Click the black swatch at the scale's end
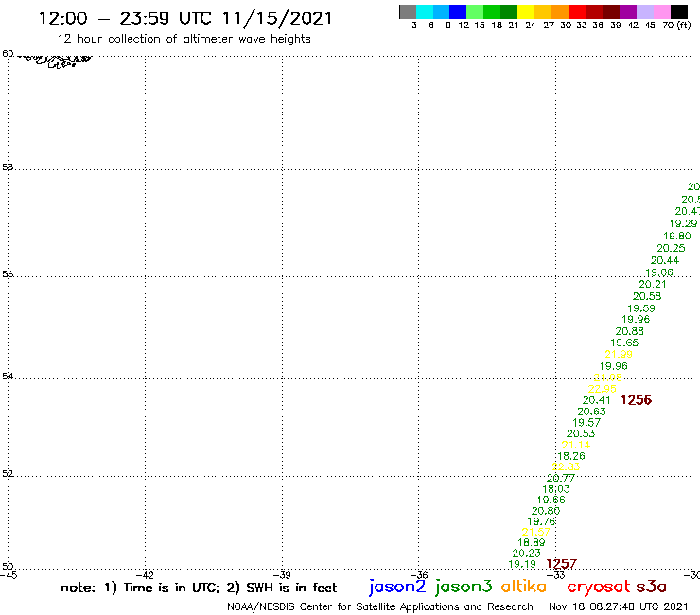The height and width of the screenshot is (615, 700). [678, 11]
